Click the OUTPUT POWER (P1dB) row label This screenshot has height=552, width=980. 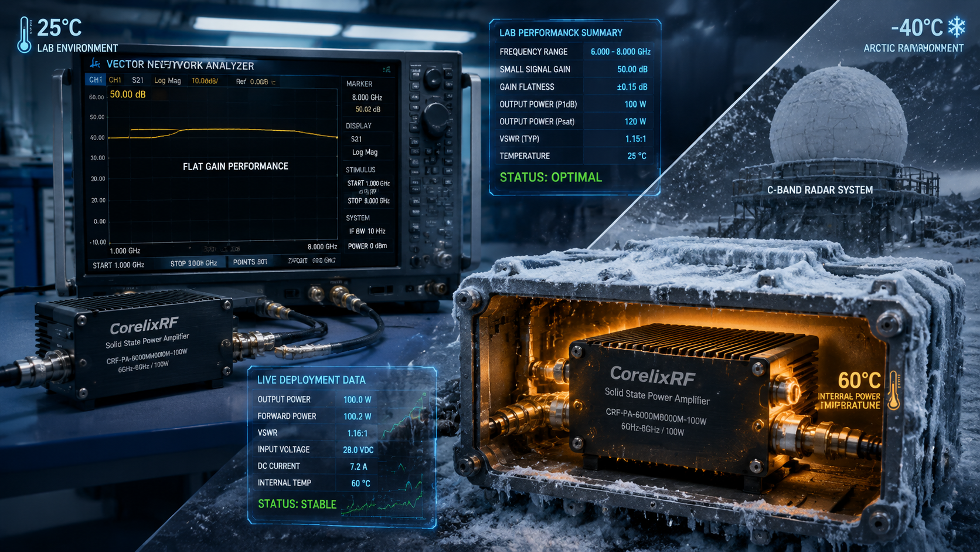pos(538,104)
